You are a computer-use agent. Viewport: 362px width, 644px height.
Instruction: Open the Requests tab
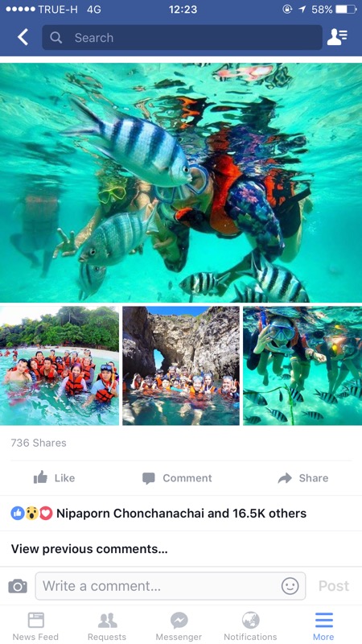pyautogui.click(x=107, y=626)
